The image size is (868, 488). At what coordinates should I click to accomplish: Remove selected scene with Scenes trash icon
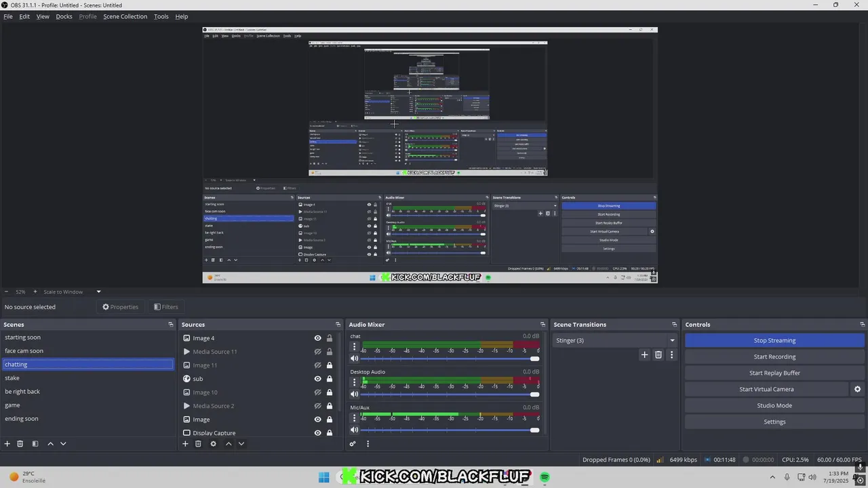pos(20,444)
